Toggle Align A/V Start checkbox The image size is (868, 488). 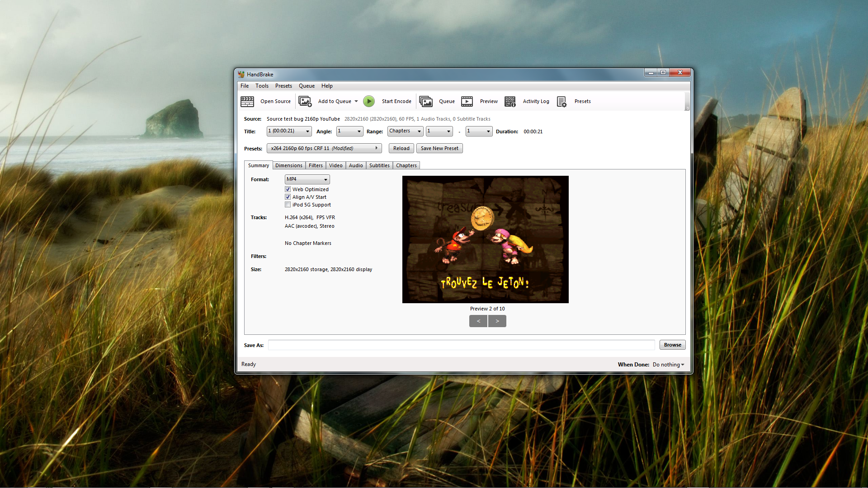click(288, 197)
